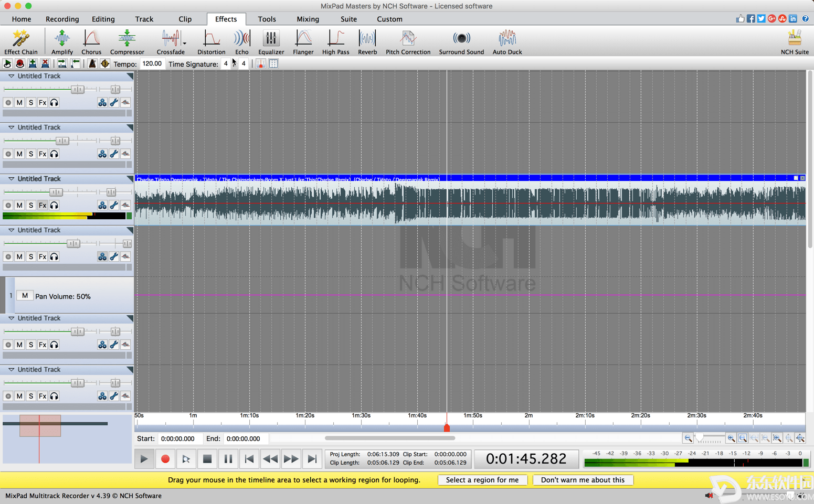Click Don't warn me about this
This screenshot has width=814, height=504.
583,480
